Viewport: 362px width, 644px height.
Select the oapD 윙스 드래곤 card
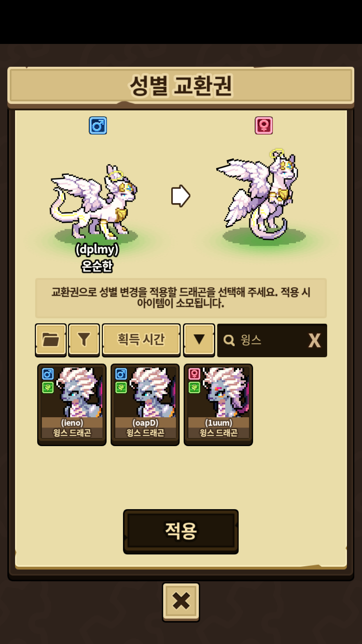[x=145, y=405]
